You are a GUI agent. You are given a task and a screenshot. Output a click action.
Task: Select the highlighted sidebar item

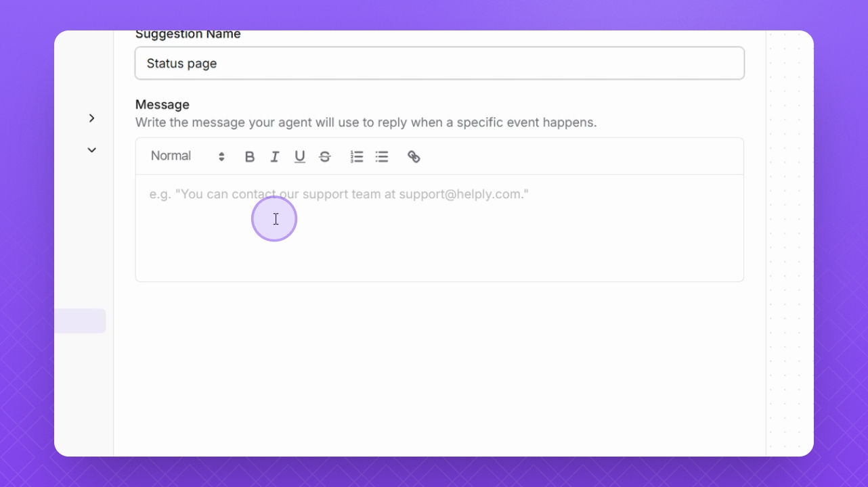point(80,321)
